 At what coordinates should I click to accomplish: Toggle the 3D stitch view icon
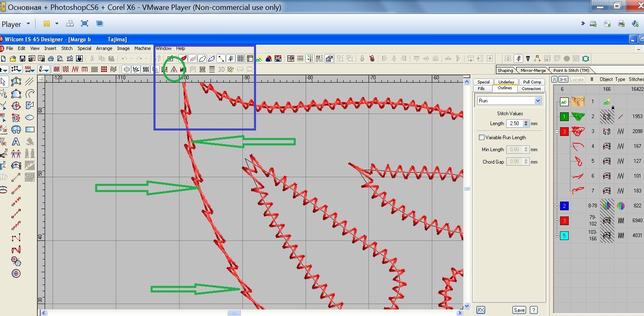[x=221, y=69]
